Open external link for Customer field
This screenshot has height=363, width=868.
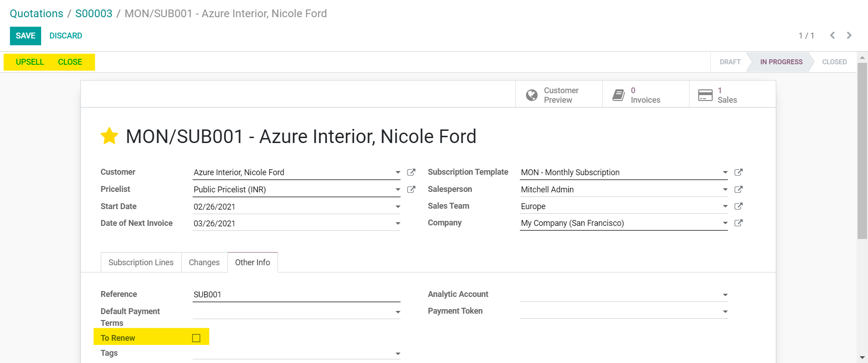pos(411,172)
